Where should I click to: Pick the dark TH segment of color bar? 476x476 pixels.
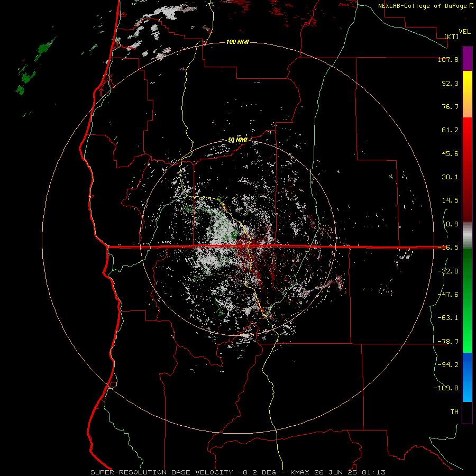[467, 413]
